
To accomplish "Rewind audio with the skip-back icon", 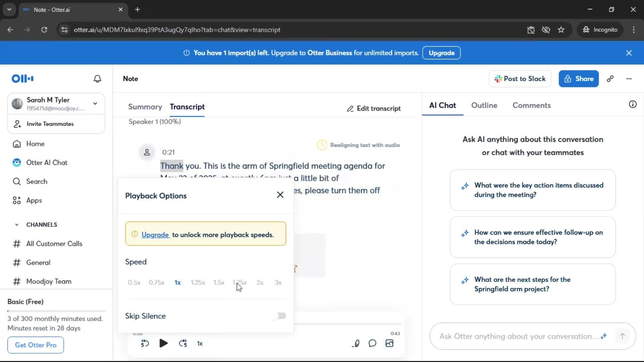I will (145, 343).
